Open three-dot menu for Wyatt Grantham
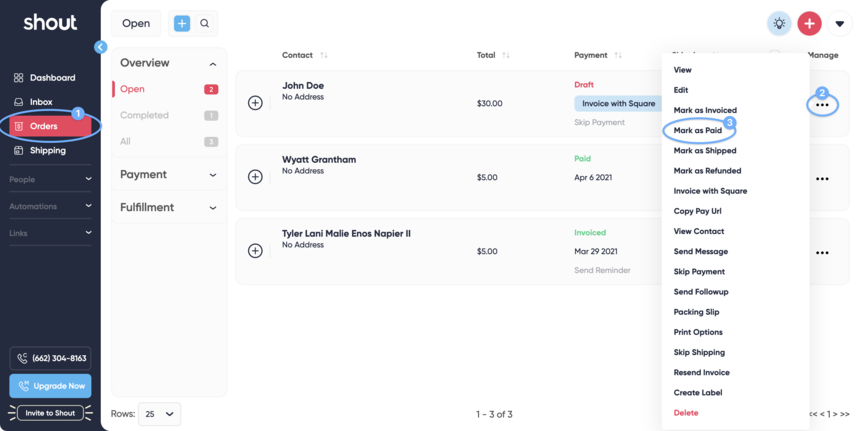Viewport: 860px width, 431px height. pyautogui.click(x=822, y=179)
